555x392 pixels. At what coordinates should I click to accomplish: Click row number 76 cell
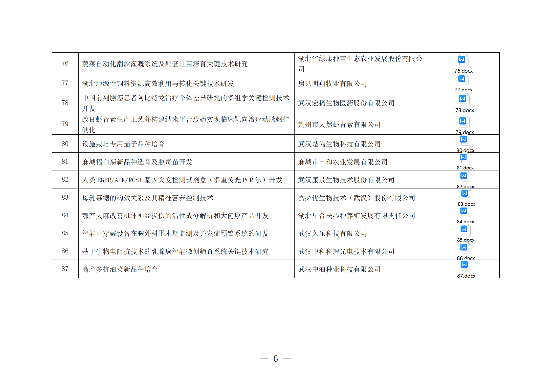click(65, 63)
